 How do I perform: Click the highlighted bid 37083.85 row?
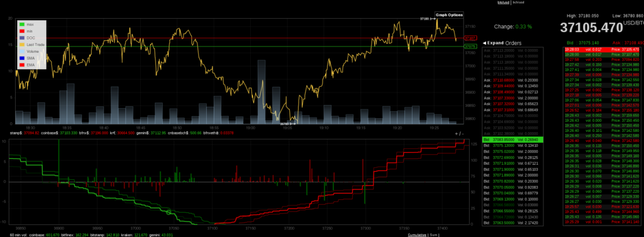point(513,140)
